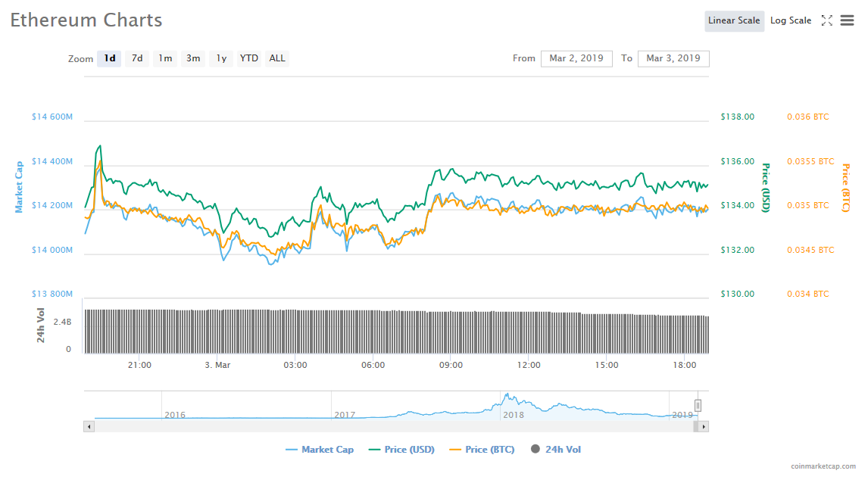Open the chart hamburger menu icon

tap(847, 20)
